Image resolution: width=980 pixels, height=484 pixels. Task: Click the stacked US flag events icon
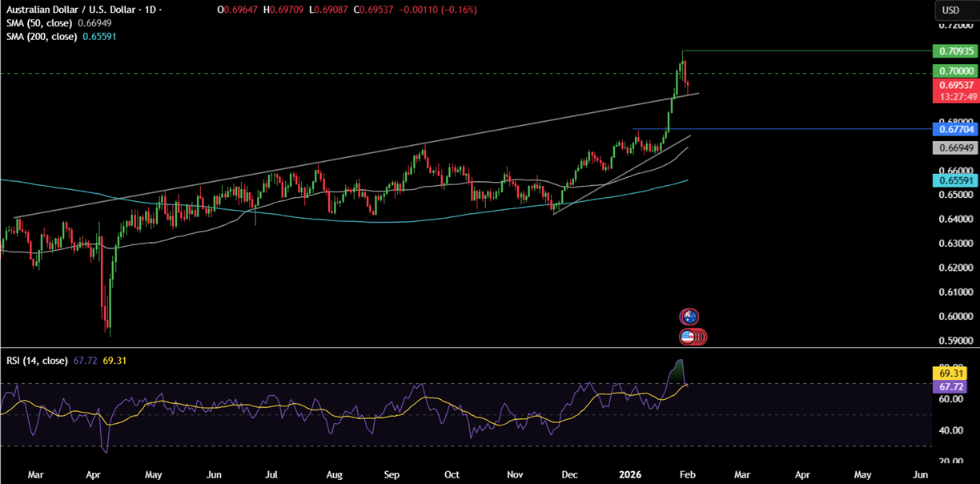[692, 337]
